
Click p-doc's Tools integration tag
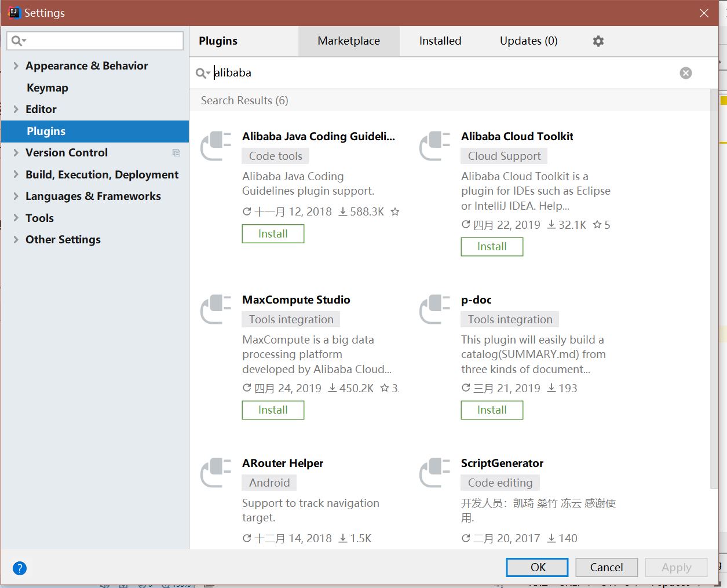[x=510, y=320]
